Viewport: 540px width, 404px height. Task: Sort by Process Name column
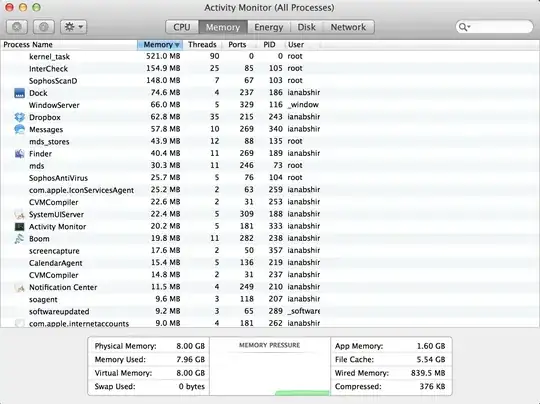[69, 45]
